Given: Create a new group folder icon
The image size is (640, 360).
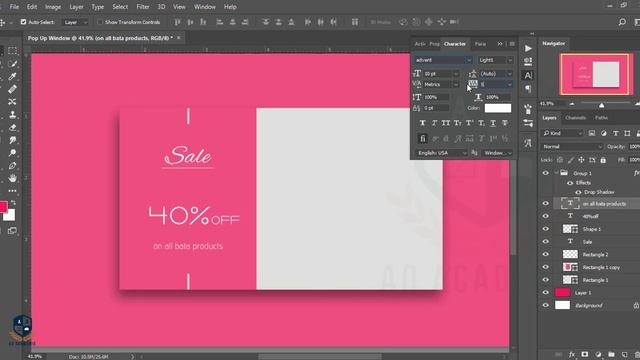Looking at the screenshot, I should click(x=611, y=354).
